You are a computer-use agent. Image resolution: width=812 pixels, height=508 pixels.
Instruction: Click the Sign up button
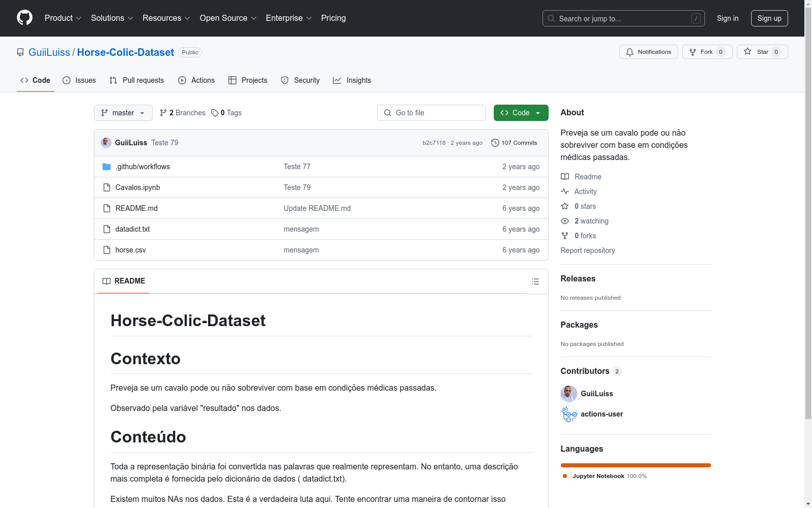pos(769,18)
